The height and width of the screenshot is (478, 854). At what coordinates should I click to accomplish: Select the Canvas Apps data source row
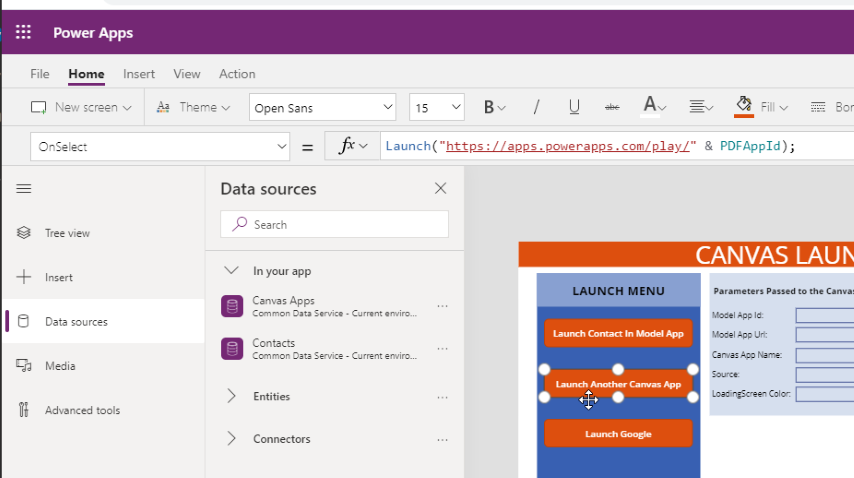coord(334,307)
